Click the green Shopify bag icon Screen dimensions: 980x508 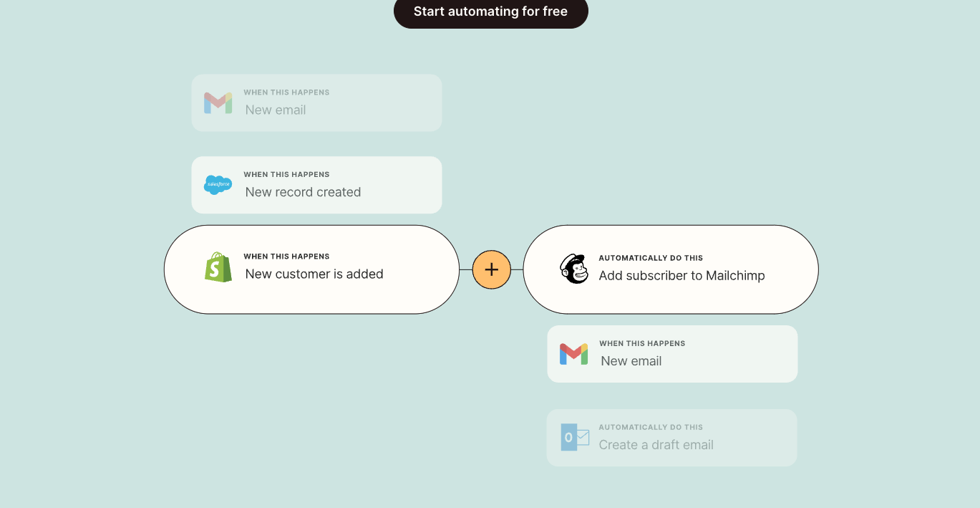point(218,267)
